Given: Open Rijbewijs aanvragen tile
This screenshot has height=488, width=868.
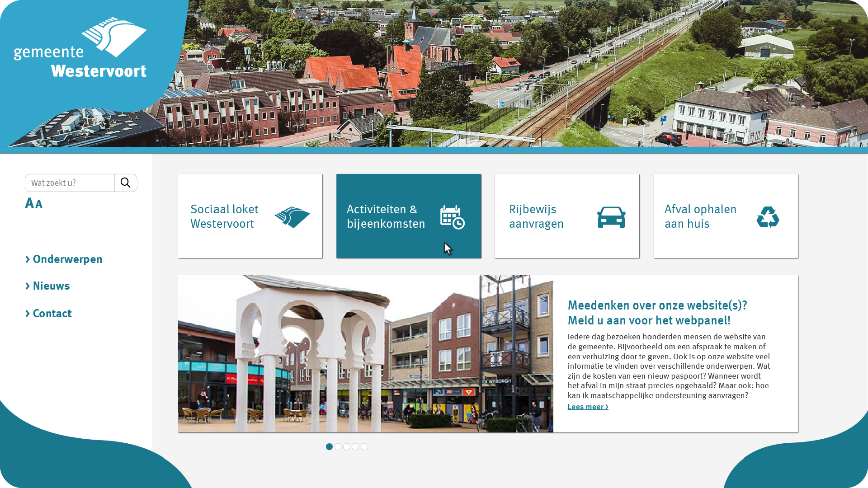Looking at the screenshot, I should tap(536, 216).
